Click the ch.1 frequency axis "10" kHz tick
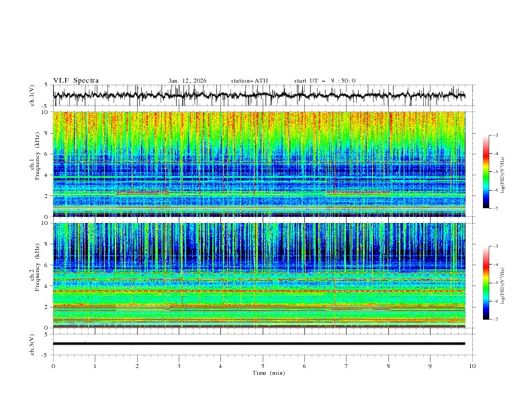 45,111
